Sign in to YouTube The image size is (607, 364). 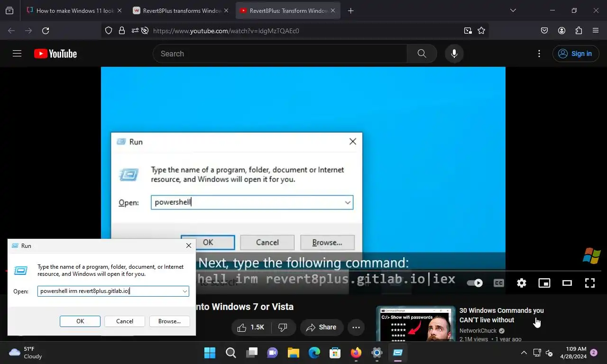pyautogui.click(x=575, y=54)
